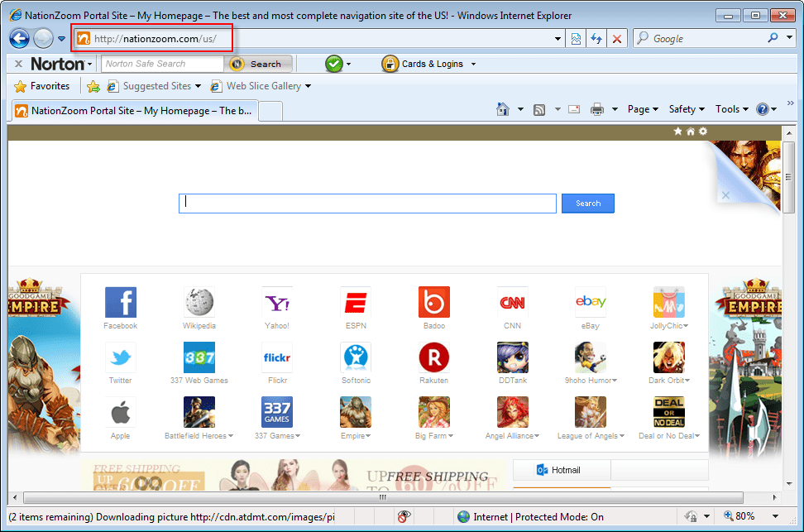This screenshot has width=804, height=532.
Task: Open the Softonic shortcut icon
Action: (356, 357)
